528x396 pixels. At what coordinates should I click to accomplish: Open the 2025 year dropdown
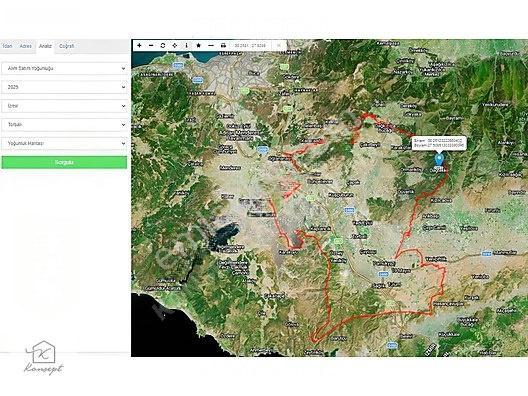pos(64,87)
